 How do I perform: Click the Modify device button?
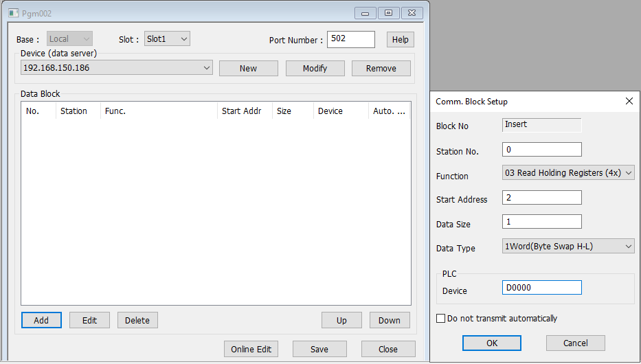(x=315, y=68)
